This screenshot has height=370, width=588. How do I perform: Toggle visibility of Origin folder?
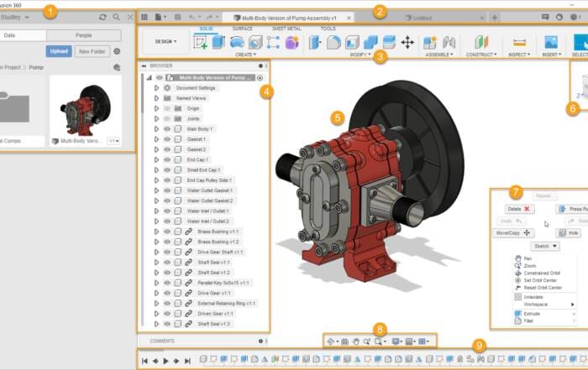click(x=167, y=108)
